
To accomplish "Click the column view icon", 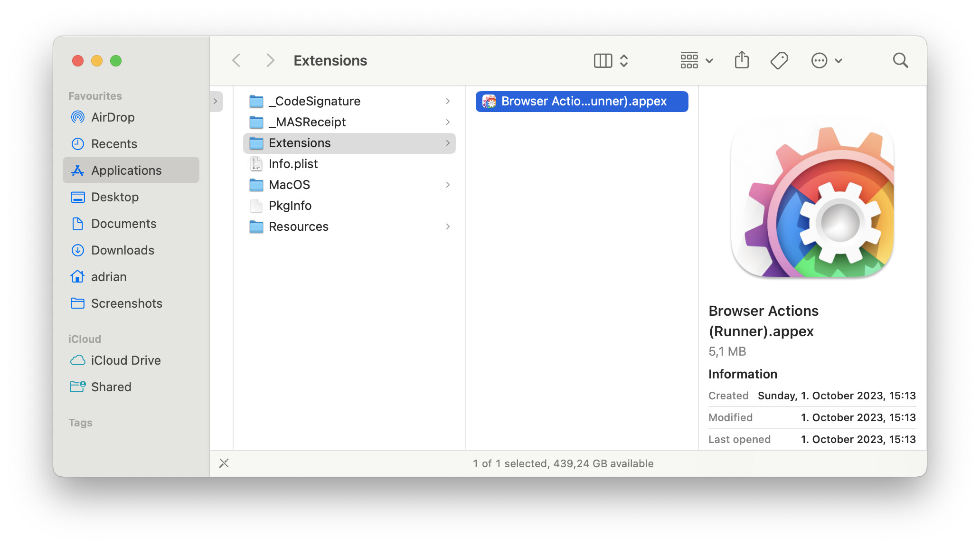I will tap(603, 61).
